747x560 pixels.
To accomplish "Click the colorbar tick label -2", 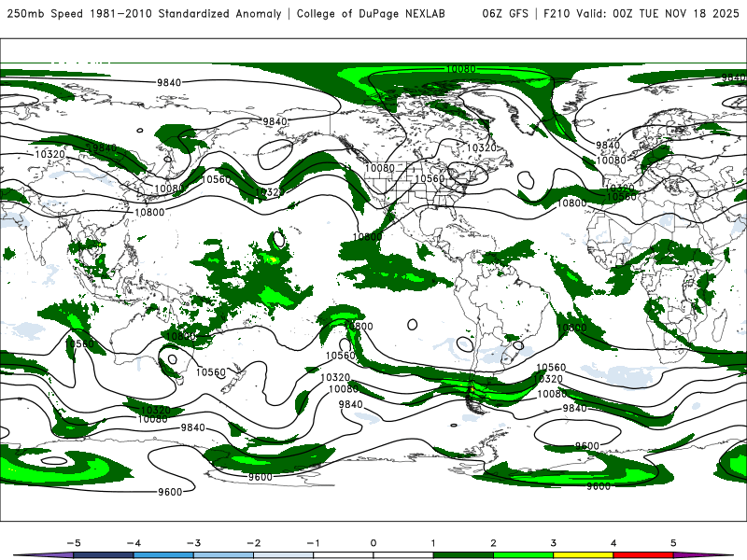I will tap(253, 543).
